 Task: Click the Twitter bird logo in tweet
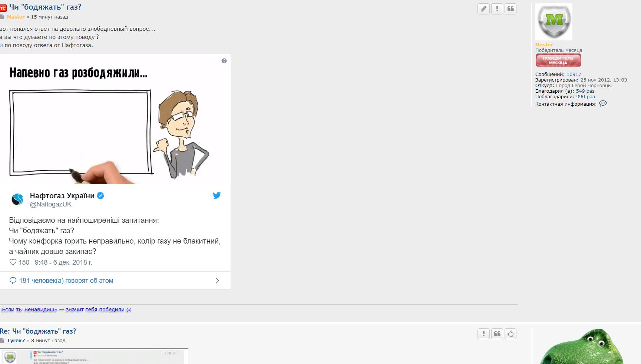click(x=217, y=195)
